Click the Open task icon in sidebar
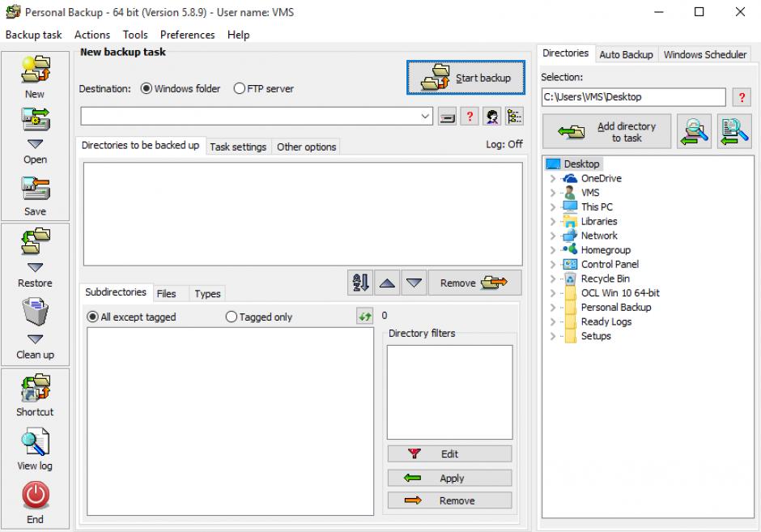 point(36,119)
